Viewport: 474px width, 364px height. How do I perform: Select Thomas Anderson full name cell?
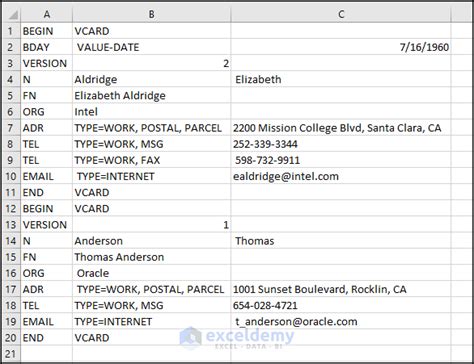151,257
